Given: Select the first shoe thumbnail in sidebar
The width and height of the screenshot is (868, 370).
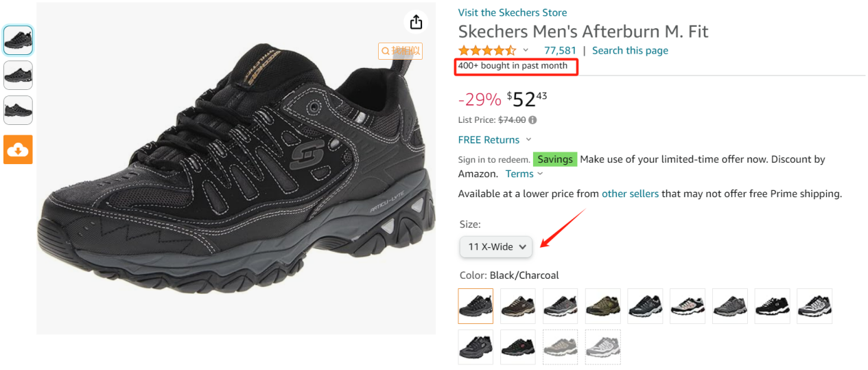Looking at the screenshot, I should click(18, 41).
